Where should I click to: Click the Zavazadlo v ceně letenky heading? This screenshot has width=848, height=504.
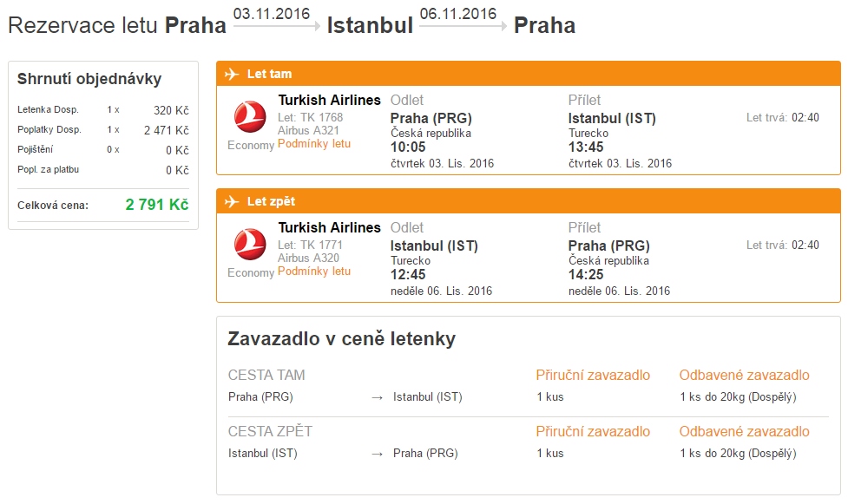pos(341,338)
